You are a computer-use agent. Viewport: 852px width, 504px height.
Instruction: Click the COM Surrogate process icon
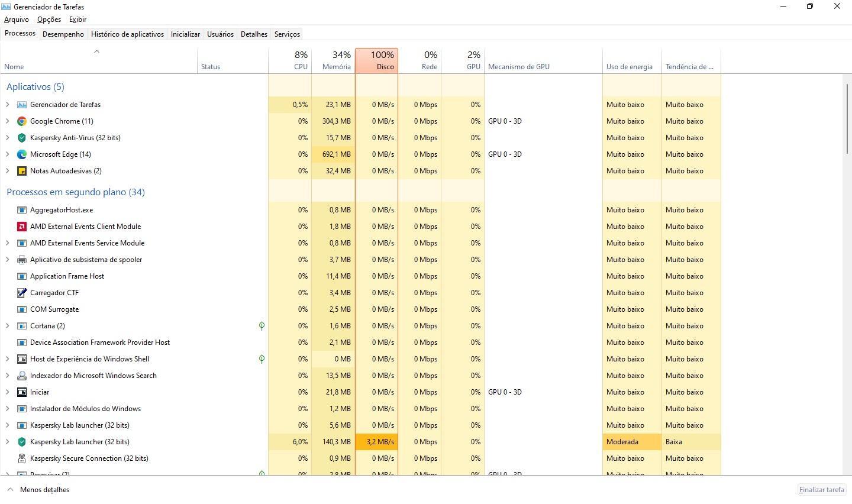pos(22,309)
